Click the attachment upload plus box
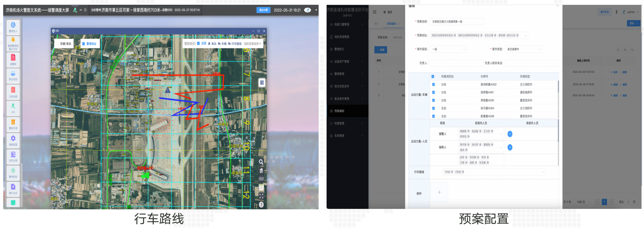644x228 pixels. pos(439,192)
